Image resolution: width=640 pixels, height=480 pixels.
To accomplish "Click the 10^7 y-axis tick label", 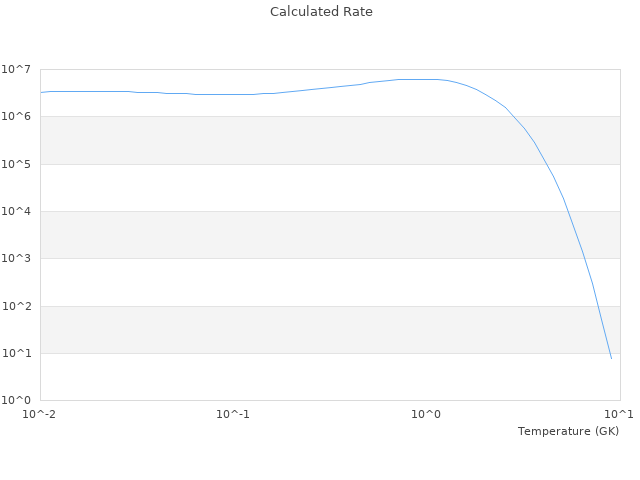I will click(x=17, y=69).
